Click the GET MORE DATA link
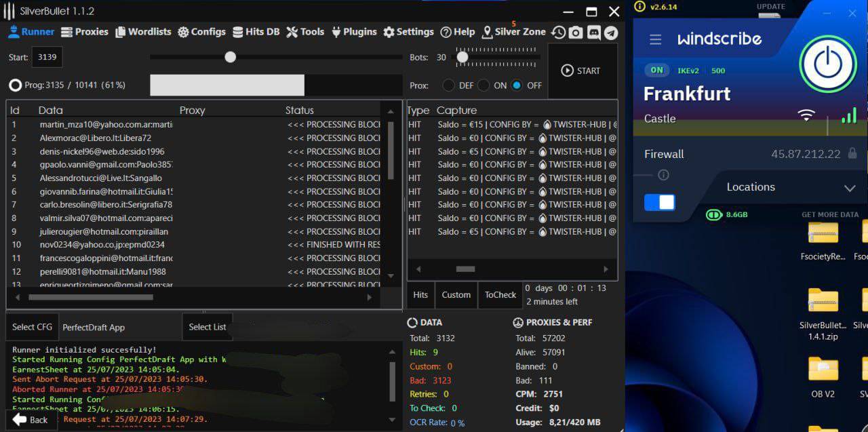868x432 pixels. 830,214
